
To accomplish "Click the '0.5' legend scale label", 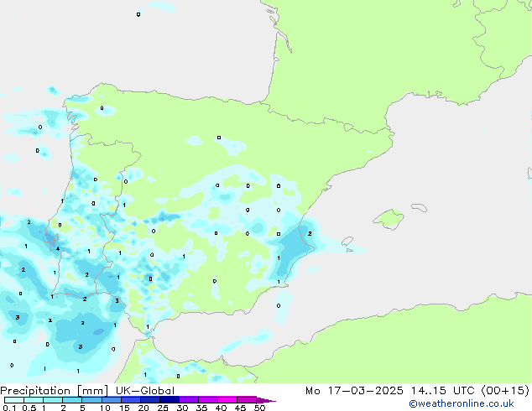I will tap(29, 408).
